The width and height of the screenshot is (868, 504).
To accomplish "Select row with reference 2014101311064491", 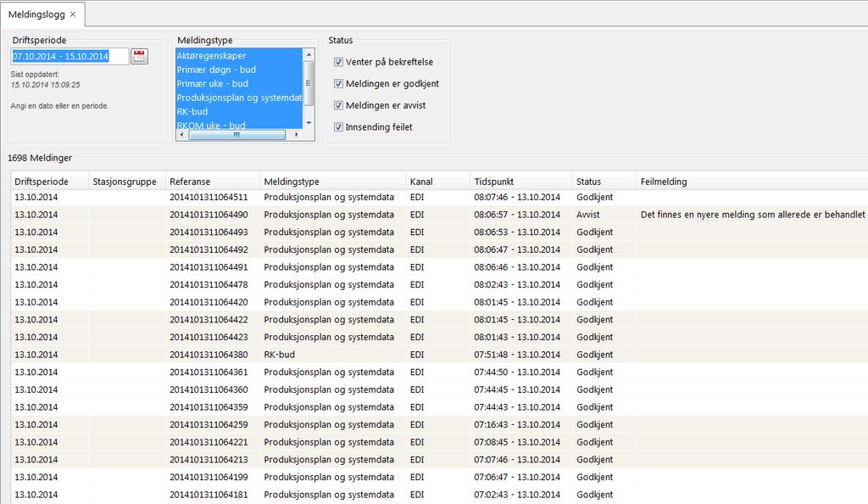I will pos(440,267).
